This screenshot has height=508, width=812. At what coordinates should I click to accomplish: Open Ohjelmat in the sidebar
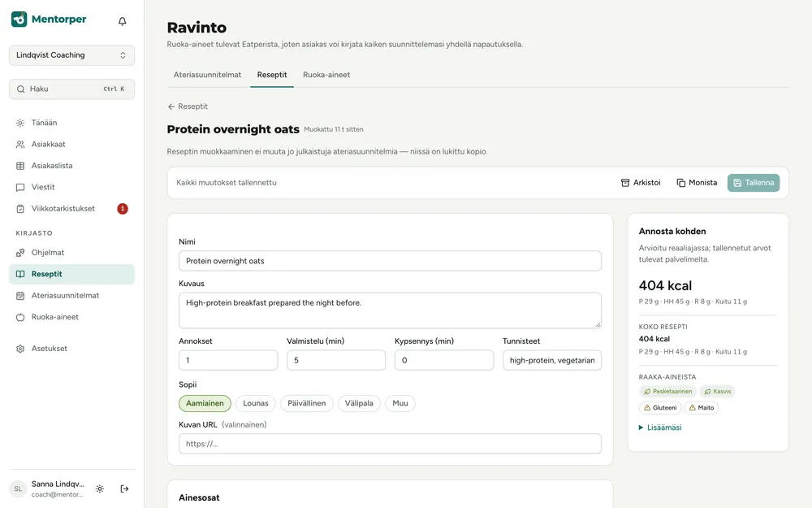coord(71,253)
